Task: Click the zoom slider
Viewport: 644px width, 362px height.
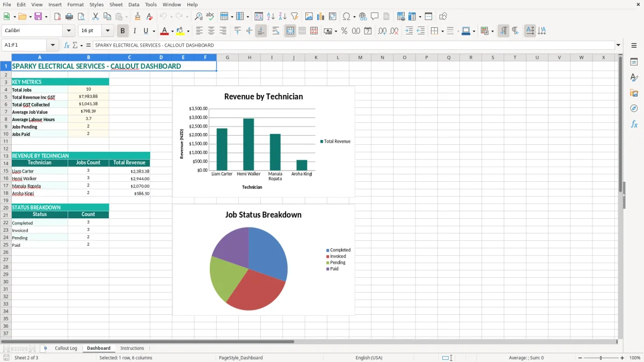Action: click(601, 358)
